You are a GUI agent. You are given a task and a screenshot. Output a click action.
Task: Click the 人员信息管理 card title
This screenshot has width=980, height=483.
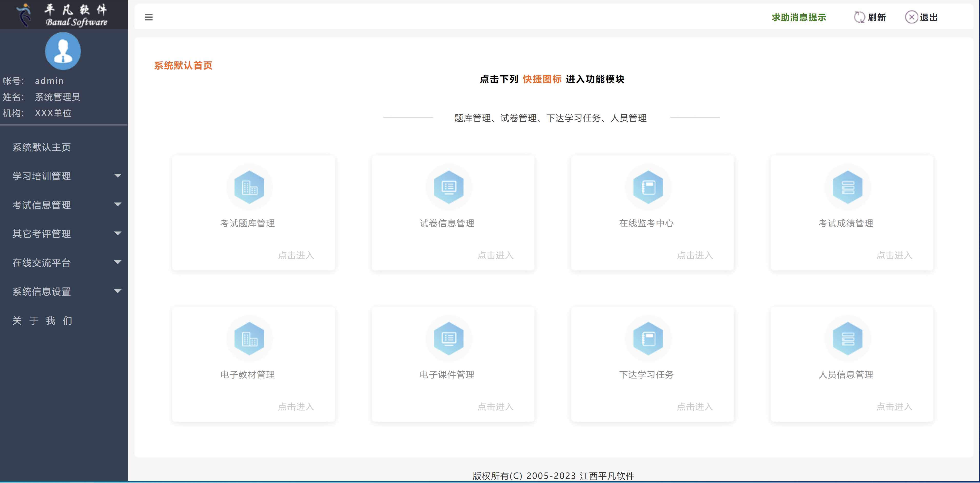(846, 375)
